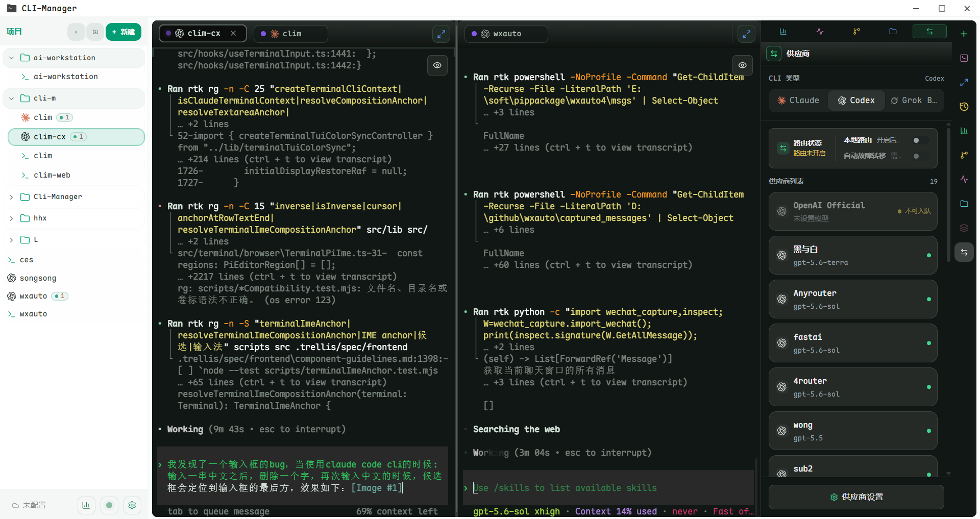This screenshot has width=980, height=519.
Task: Expand the hhx folder
Action: [11, 218]
